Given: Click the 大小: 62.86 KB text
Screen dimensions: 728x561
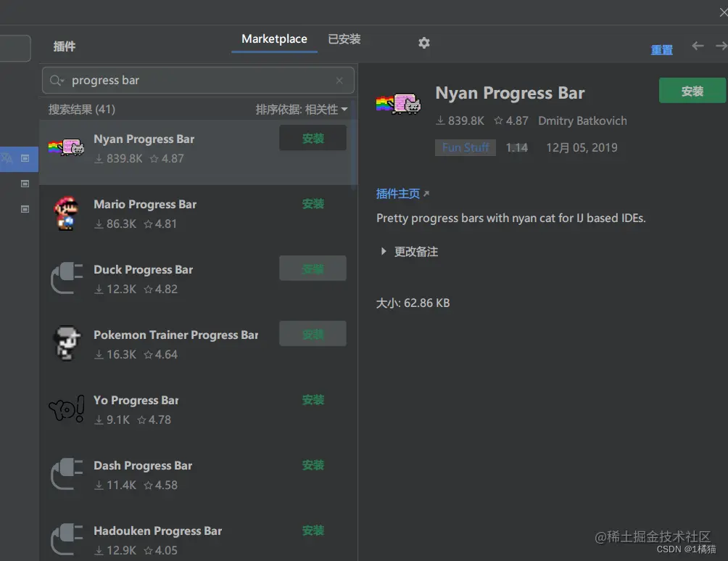Looking at the screenshot, I should (413, 303).
